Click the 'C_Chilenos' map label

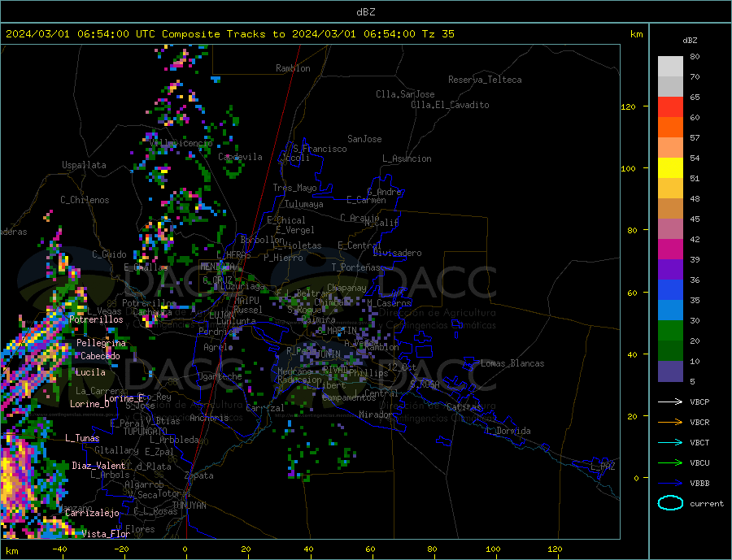(85, 200)
